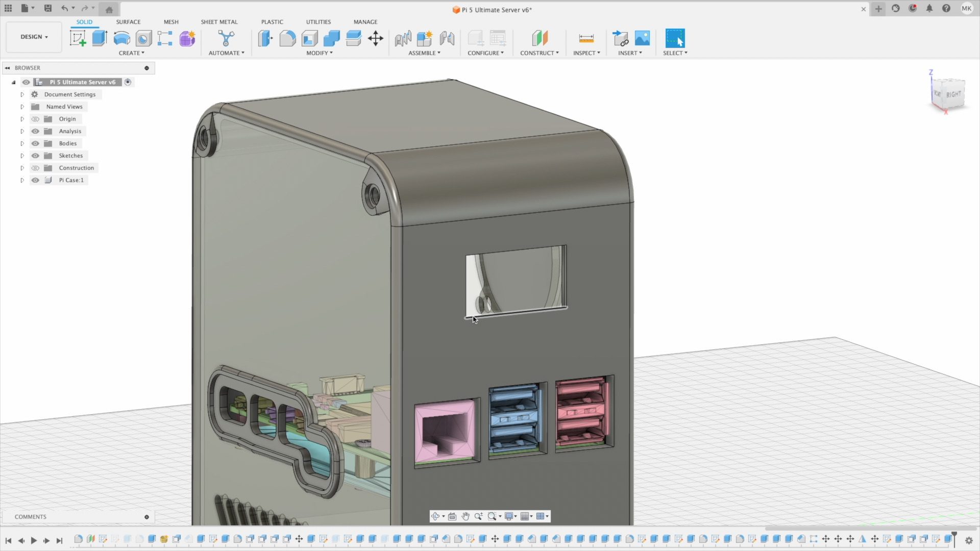This screenshot has width=980, height=551.
Task: Select the Move/Copy arrows icon
Action: click(x=376, y=38)
